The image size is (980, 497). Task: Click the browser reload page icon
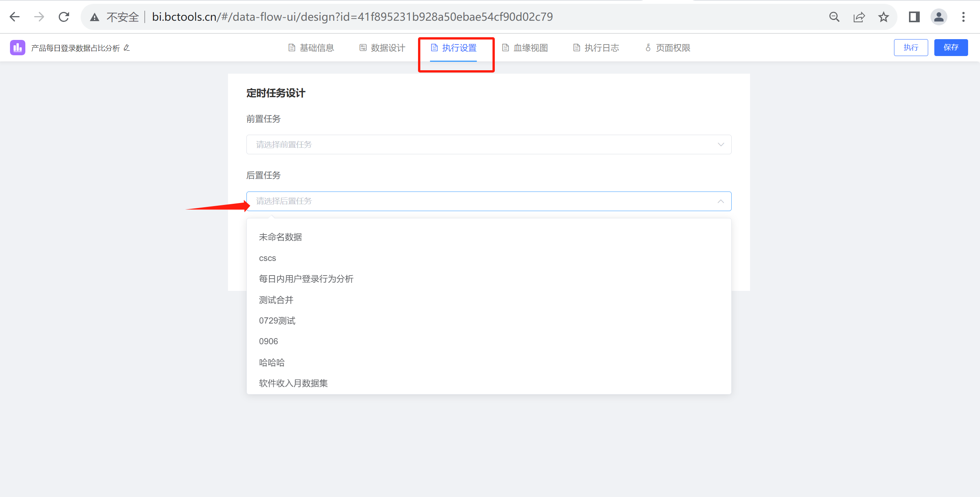click(x=64, y=17)
